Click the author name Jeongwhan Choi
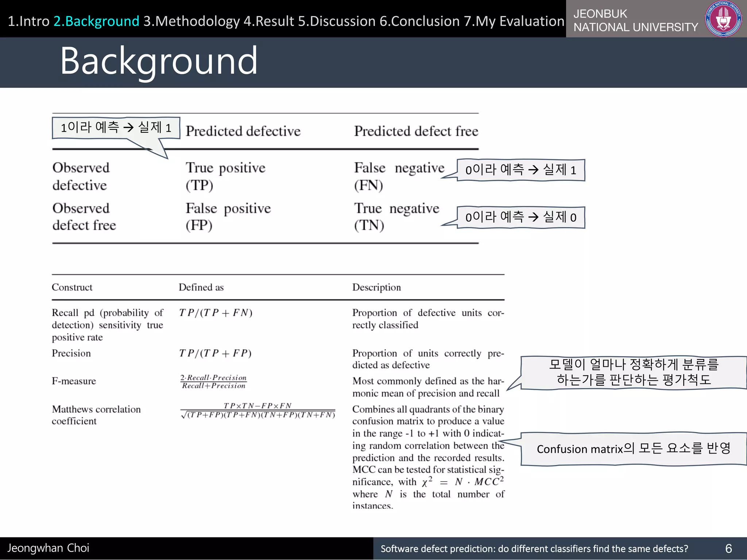747x560 pixels. tap(48, 548)
